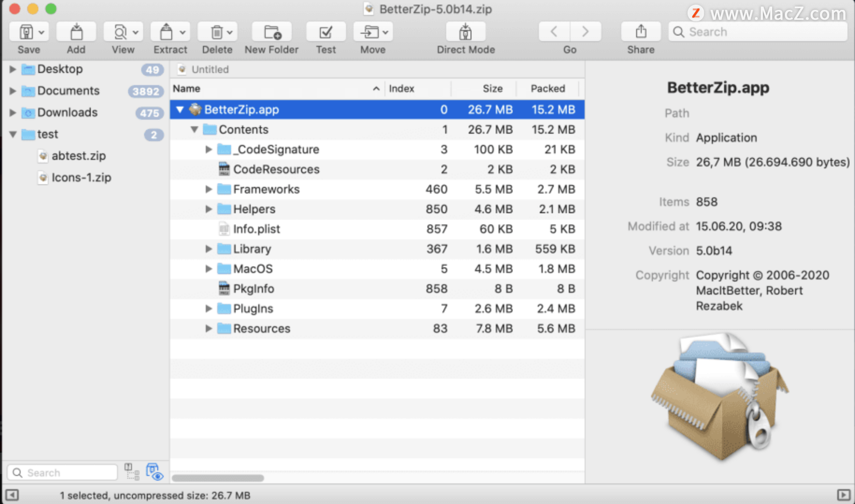Click the Version value 5.0b14
855x504 pixels.
714,251
